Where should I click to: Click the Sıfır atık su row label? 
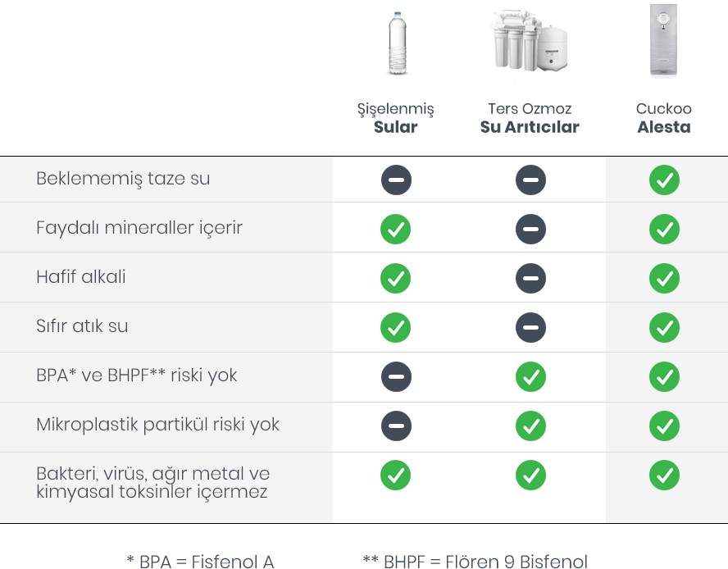(x=82, y=326)
